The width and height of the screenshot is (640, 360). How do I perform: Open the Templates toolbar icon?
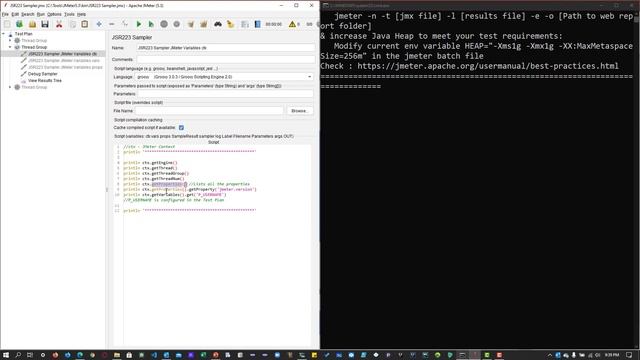19,24
